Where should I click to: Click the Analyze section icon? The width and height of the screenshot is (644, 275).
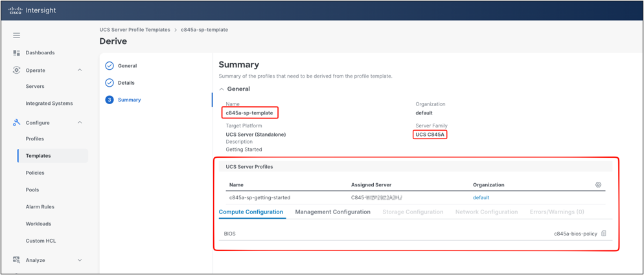16,260
